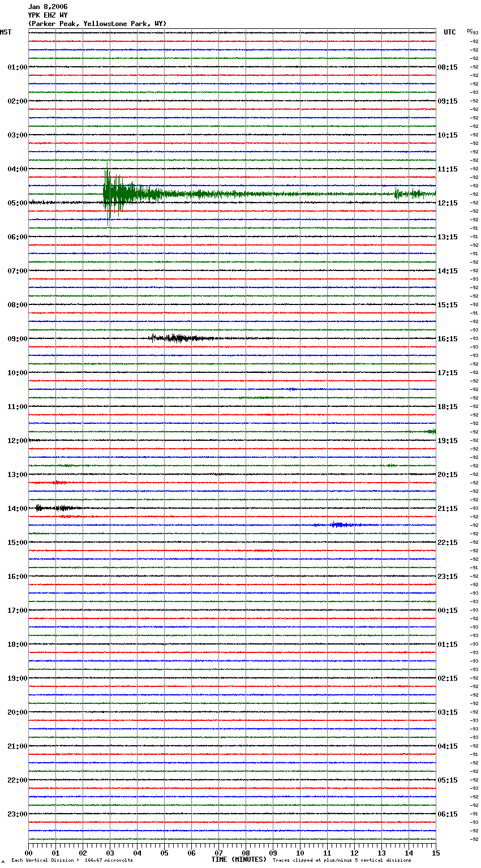
Task: Click the '06:15' UTC time label
Action: tap(448, 814)
